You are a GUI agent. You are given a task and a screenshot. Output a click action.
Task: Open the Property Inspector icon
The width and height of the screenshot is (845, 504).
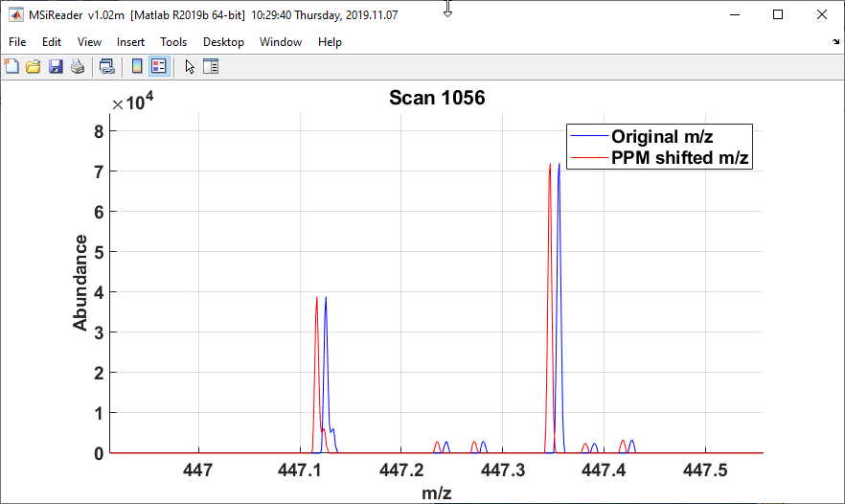(211, 67)
